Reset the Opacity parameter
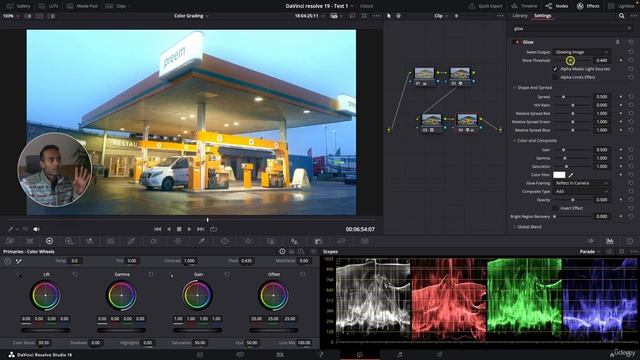640x360 pixels. point(631,200)
